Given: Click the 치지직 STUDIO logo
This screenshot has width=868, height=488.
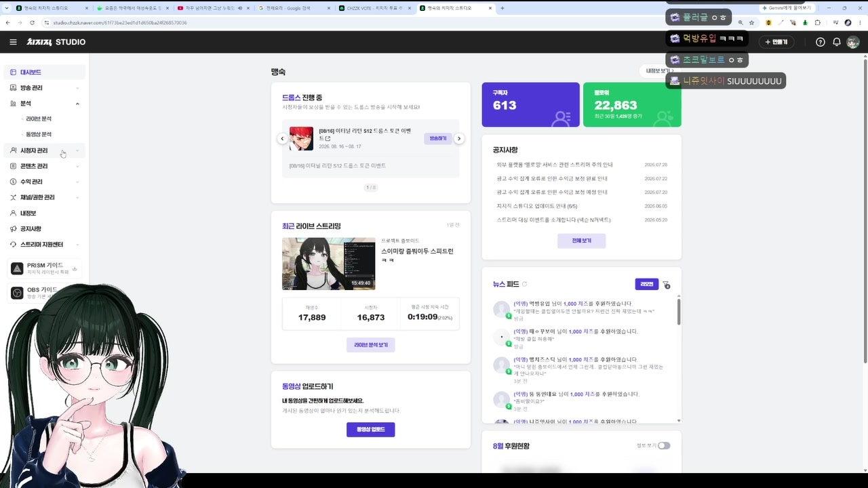Looking at the screenshot, I should point(56,42).
